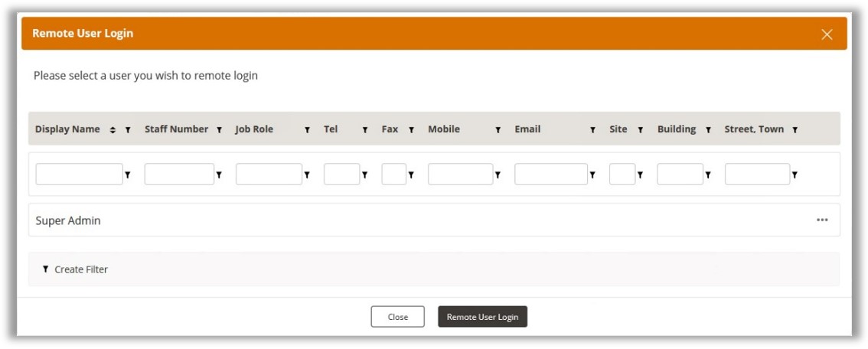Open filter options next to Email input
Image resolution: width=868 pixels, height=349 pixels.
coord(592,175)
